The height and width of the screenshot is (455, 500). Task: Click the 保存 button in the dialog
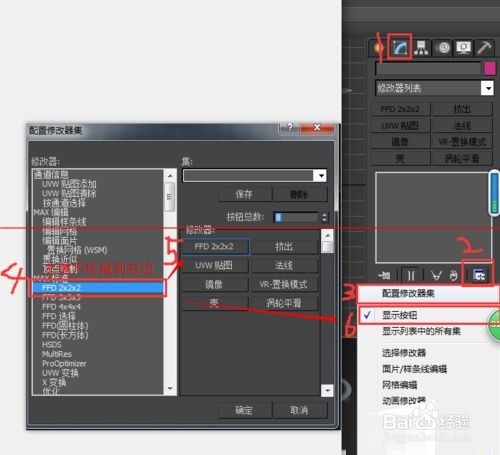click(244, 194)
